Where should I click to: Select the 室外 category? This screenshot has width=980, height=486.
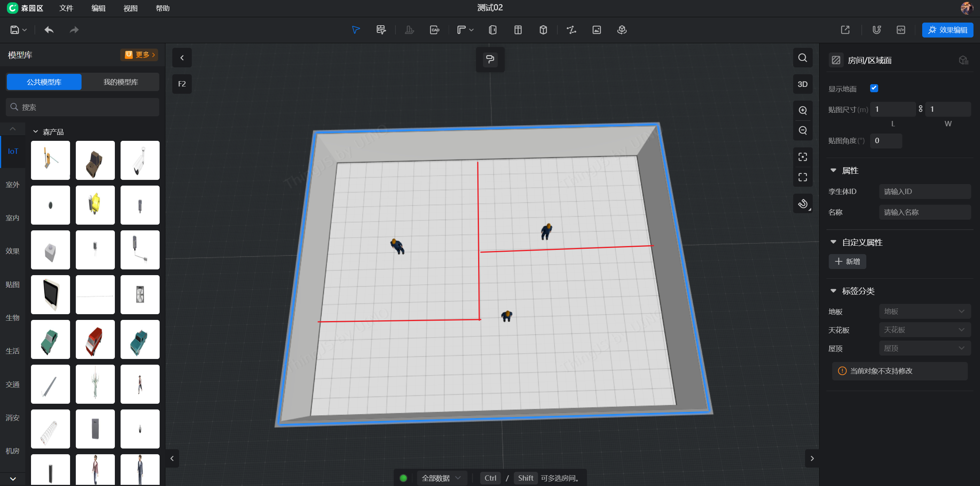pos(13,184)
